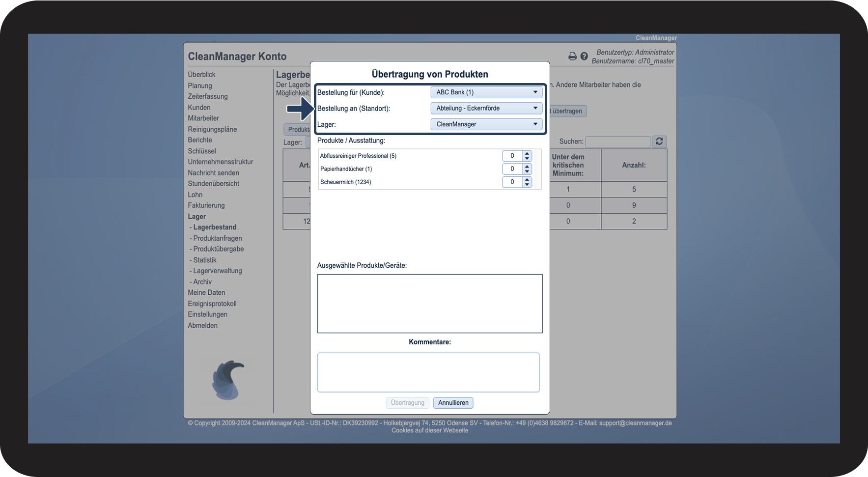Click the CleanManager Konto page title
Screen dimensions: 868x477
[237, 56]
